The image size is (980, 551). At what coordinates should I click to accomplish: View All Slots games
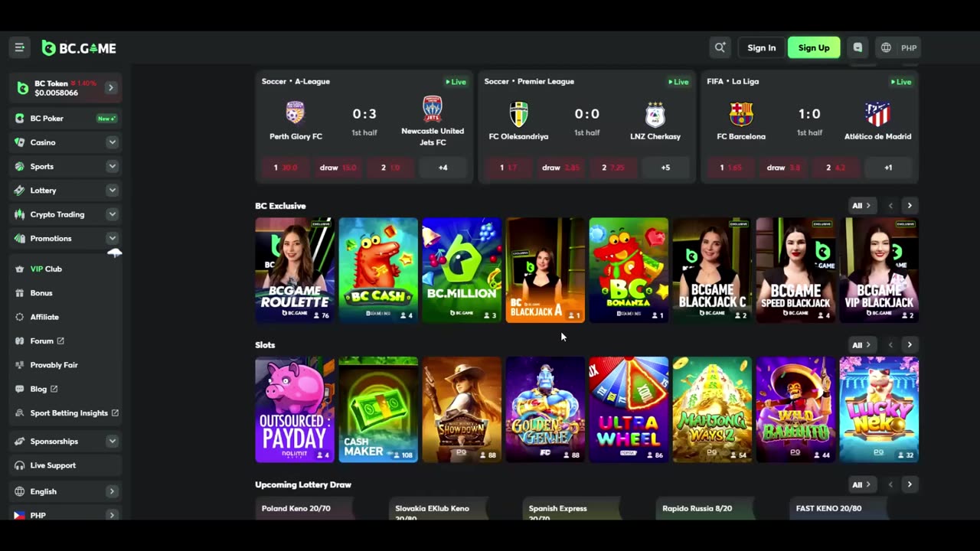[861, 345]
